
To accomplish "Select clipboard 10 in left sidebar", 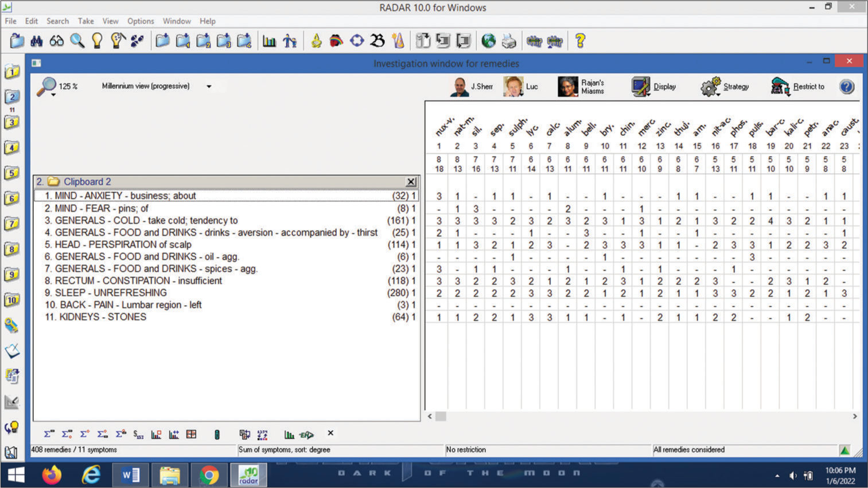I will 12,299.
